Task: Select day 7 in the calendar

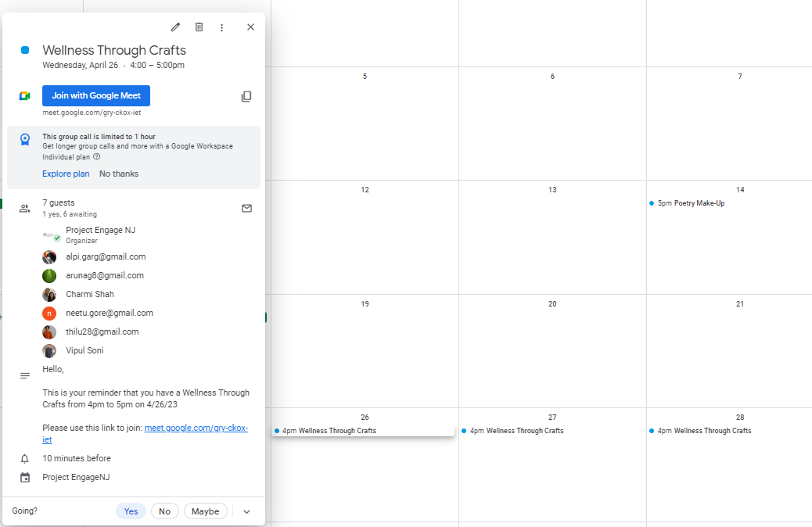Action: pos(740,76)
